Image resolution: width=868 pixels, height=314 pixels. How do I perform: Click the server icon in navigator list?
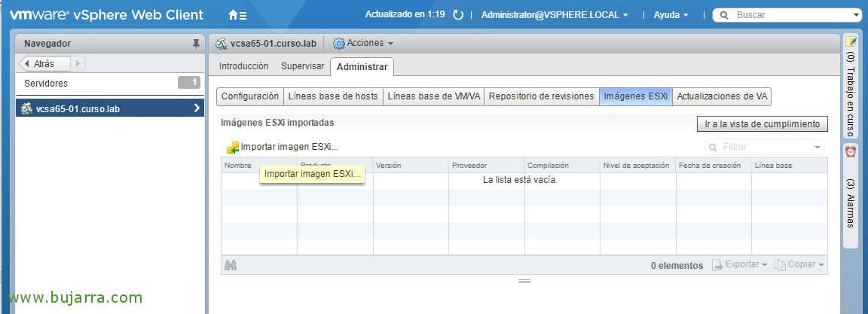(x=26, y=109)
